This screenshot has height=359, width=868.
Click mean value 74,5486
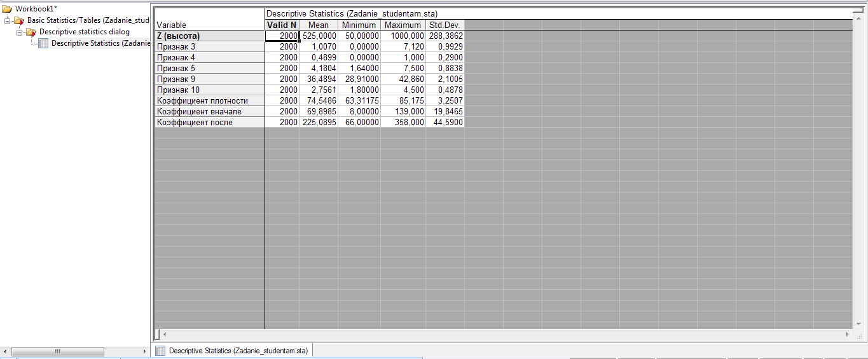coord(319,101)
